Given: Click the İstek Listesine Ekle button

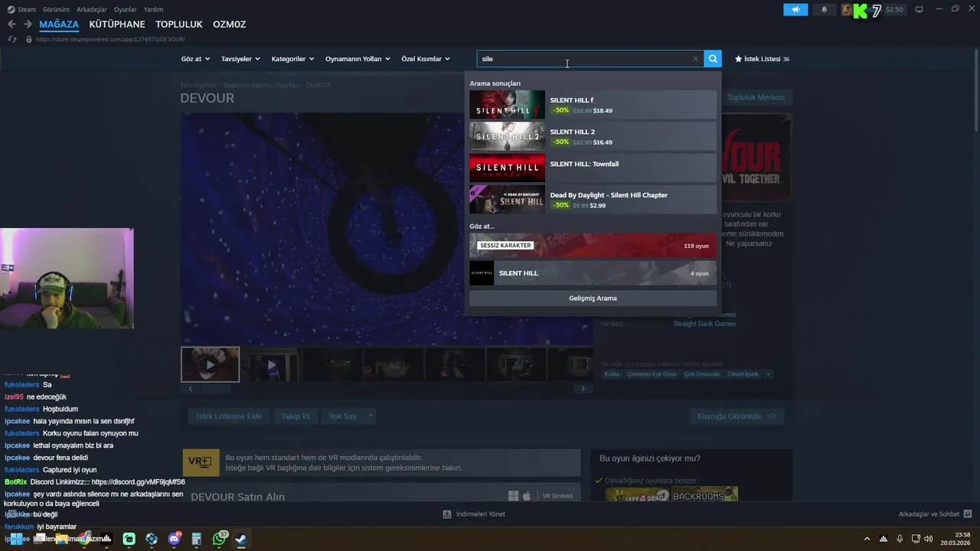Looking at the screenshot, I should point(229,416).
